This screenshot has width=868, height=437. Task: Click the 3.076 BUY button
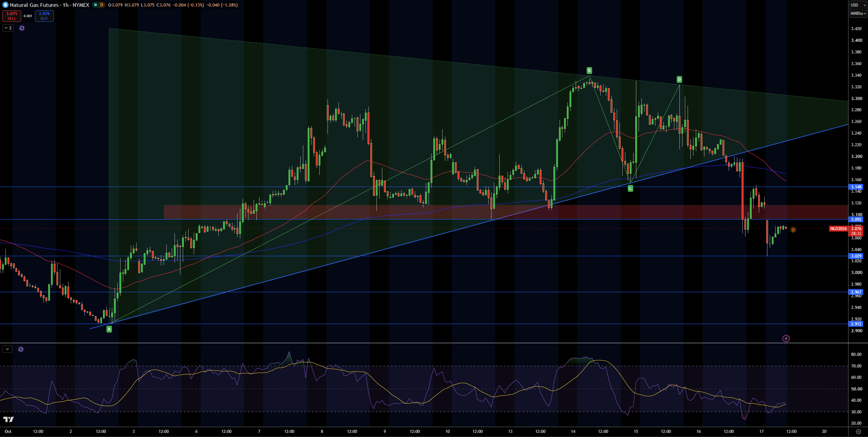click(44, 16)
